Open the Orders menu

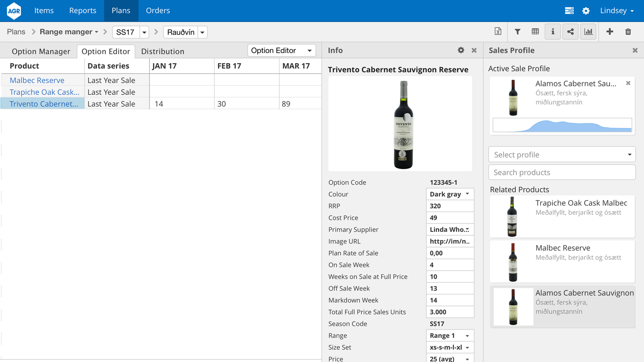coord(158,11)
